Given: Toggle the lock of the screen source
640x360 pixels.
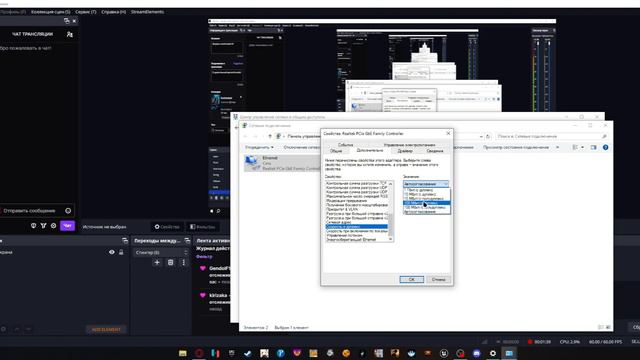Looking at the screenshot, I should [121, 252].
